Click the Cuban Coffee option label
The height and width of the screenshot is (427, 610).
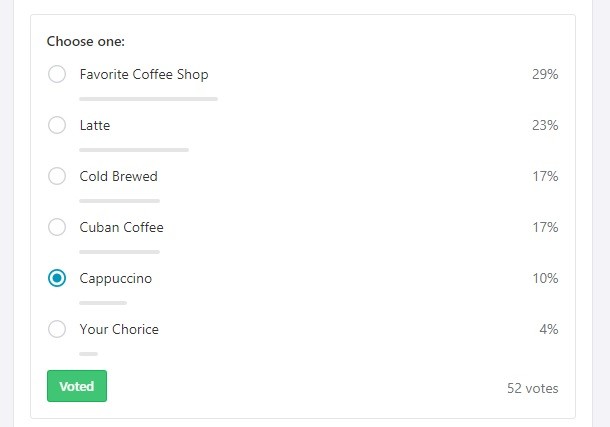(x=121, y=227)
